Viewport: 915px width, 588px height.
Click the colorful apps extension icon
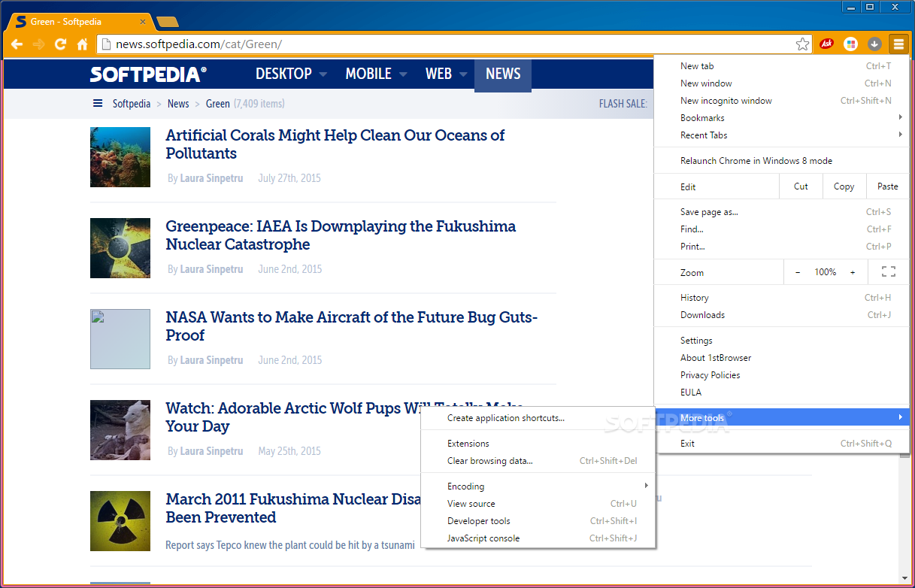click(850, 44)
